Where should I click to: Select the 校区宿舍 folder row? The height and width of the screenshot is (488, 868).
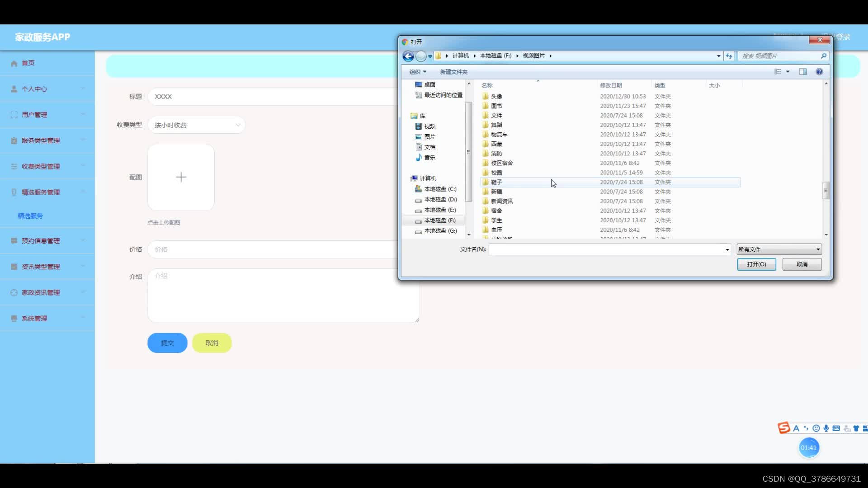(x=610, y=163)
